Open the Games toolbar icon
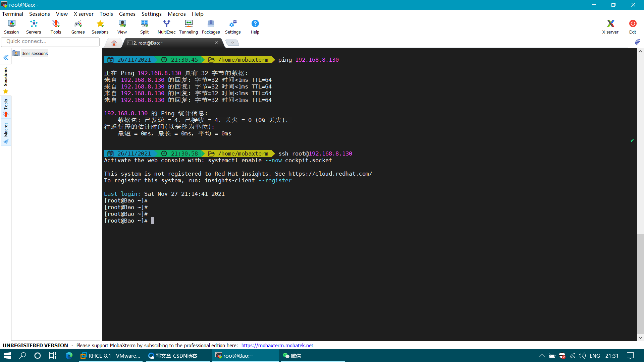Screen dimensions: 644x362 point(78,27)
